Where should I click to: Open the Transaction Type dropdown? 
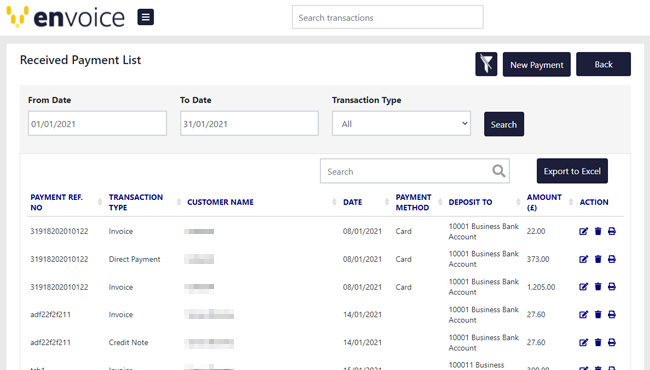(x=401, y=123)
